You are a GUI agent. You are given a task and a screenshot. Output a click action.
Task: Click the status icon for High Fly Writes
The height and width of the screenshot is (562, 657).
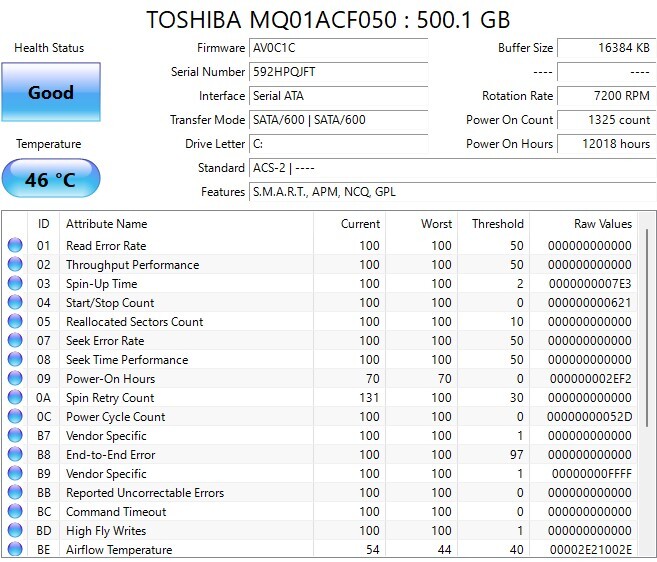(15, 530)
